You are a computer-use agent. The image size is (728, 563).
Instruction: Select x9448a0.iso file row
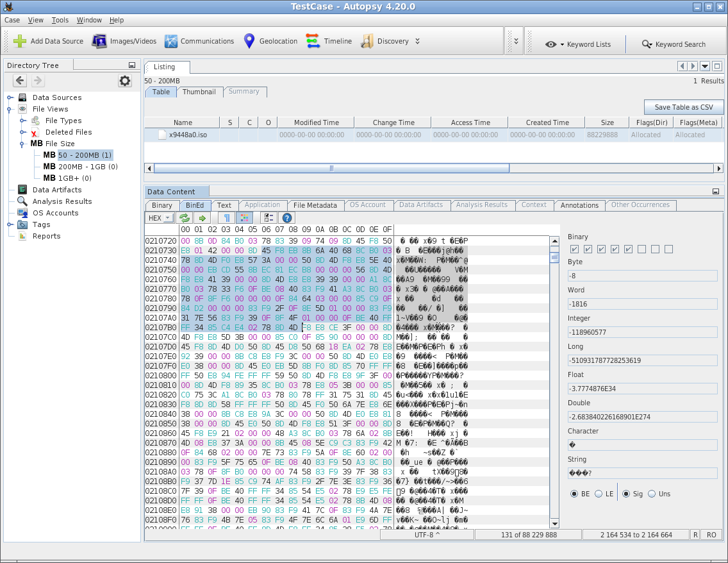[434, 135]
